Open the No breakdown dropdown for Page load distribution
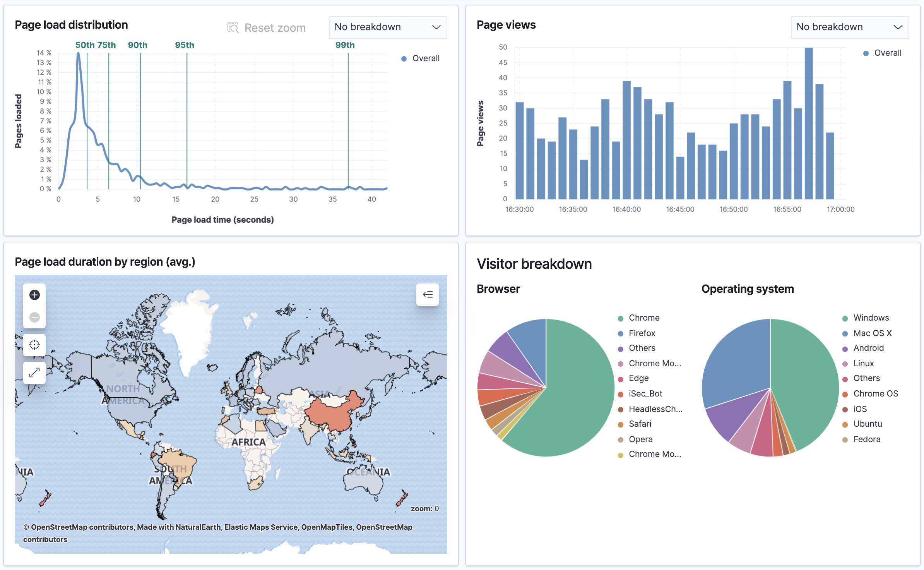This screenshot has width=924, height=570. [x=387, y=27]
